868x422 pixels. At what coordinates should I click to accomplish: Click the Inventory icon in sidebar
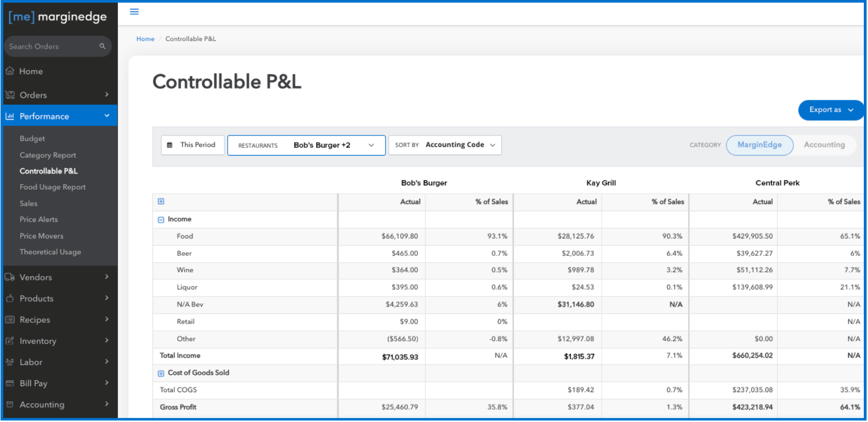point(10,341)
